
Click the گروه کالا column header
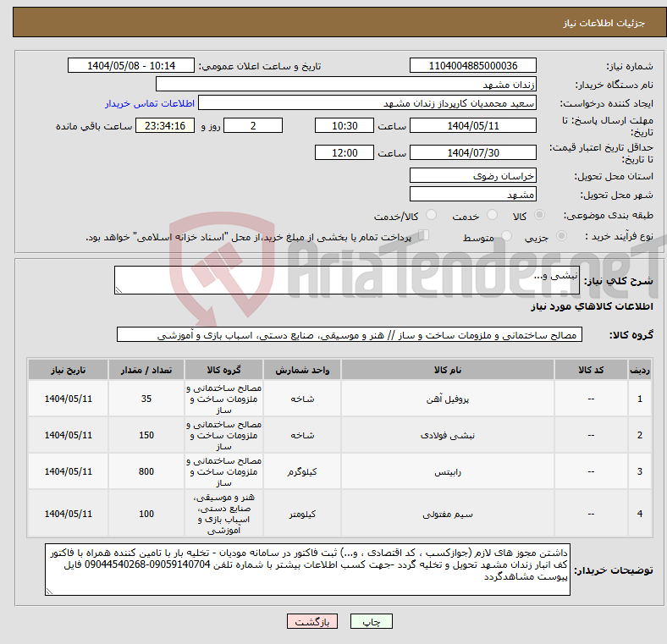click(x=223, y=370)
